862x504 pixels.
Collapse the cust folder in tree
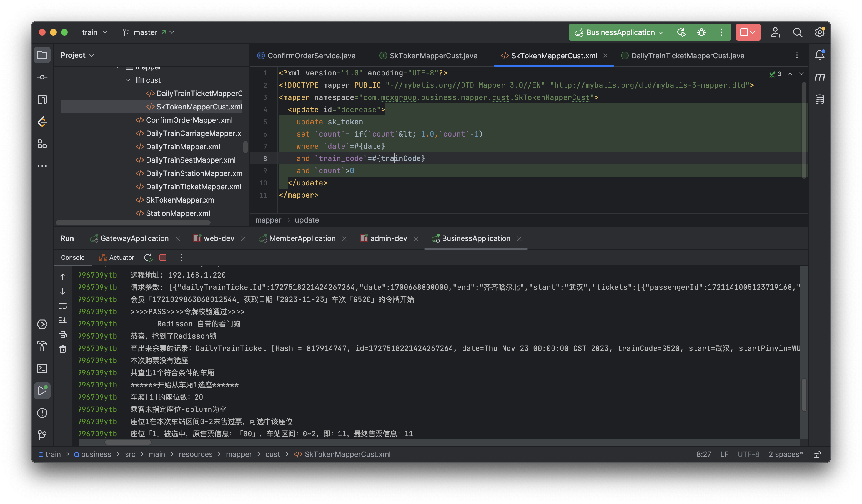128,80
